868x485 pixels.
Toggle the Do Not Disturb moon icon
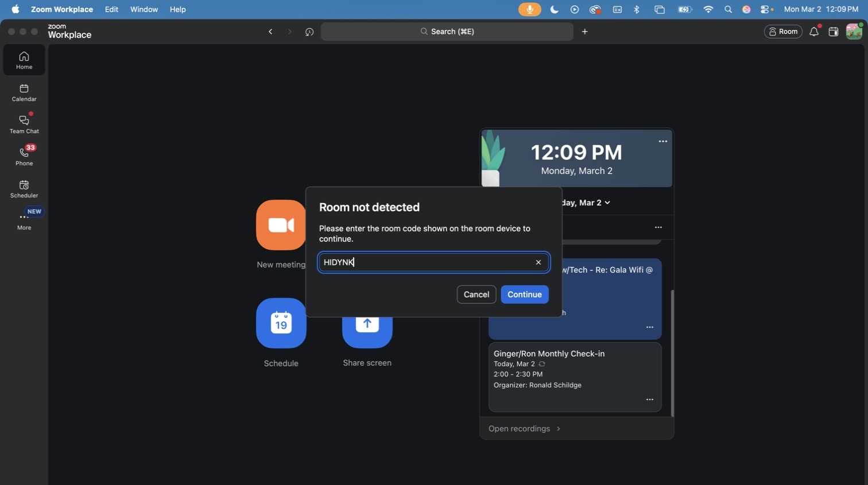555,9
